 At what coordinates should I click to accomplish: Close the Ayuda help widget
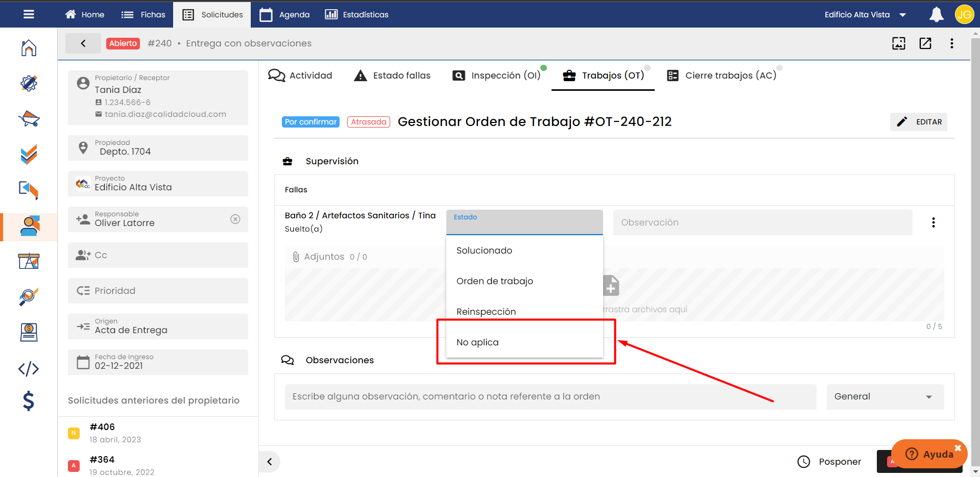point(958,448)
